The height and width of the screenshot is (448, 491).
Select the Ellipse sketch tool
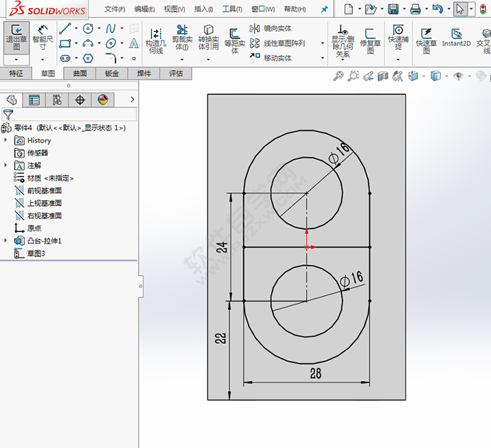click(x=111, y=43)
